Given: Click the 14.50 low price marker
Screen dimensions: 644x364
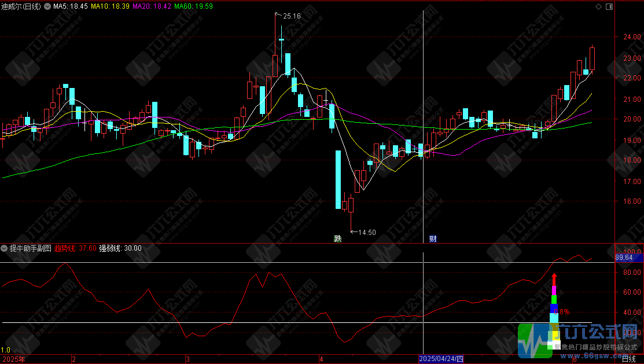Looking at the screenshot, I should [367, 233].
